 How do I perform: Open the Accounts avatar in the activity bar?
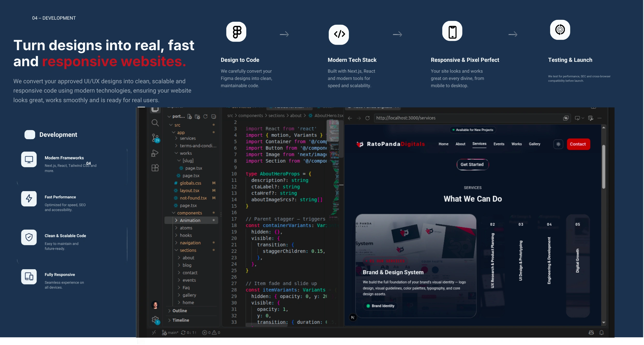coord(155,305)
